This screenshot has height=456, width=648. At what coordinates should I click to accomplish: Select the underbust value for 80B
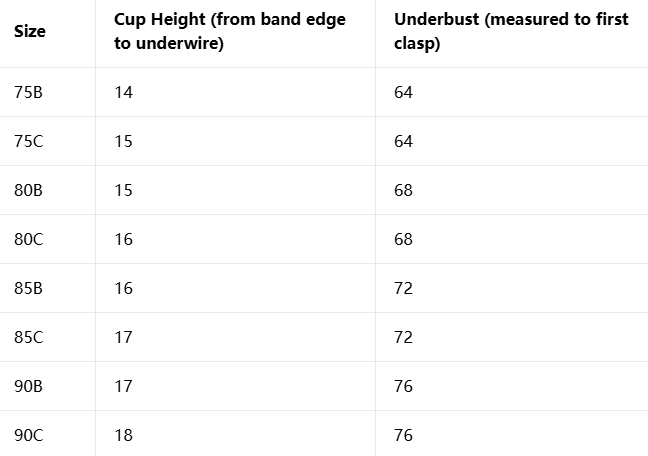[x=403, y=191]
